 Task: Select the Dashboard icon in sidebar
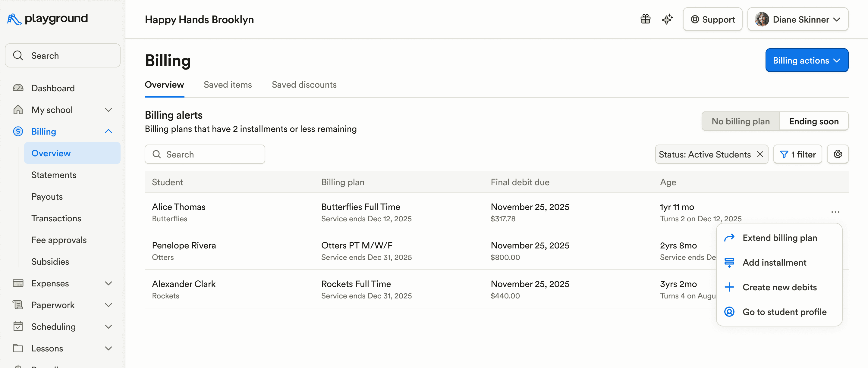pos(17,88)
